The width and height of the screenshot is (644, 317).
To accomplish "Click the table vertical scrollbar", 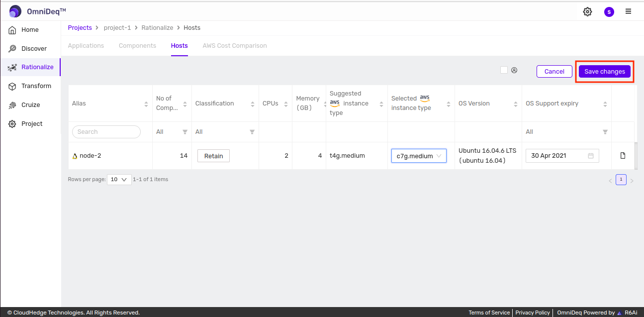I will (x=636, y=155).
